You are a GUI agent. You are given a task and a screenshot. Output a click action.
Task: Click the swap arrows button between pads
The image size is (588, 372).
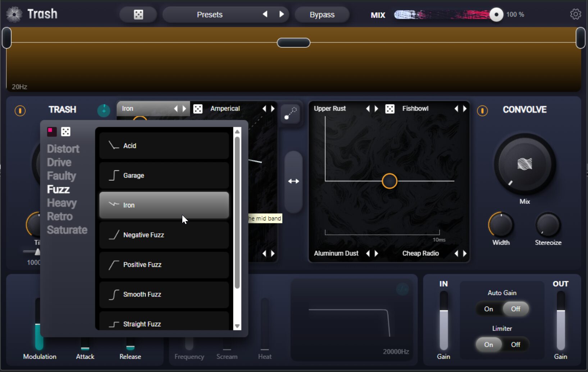point(293,181)
